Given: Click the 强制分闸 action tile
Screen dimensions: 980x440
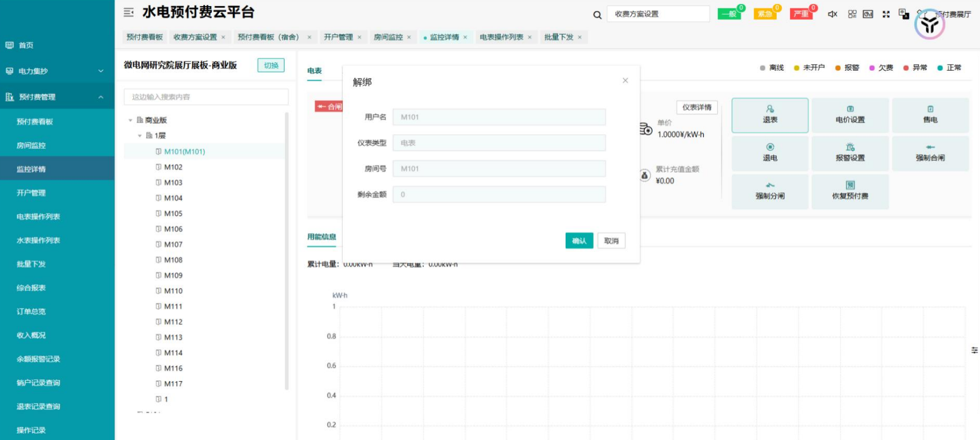Looking at the screenshot, I should [770, 191].
